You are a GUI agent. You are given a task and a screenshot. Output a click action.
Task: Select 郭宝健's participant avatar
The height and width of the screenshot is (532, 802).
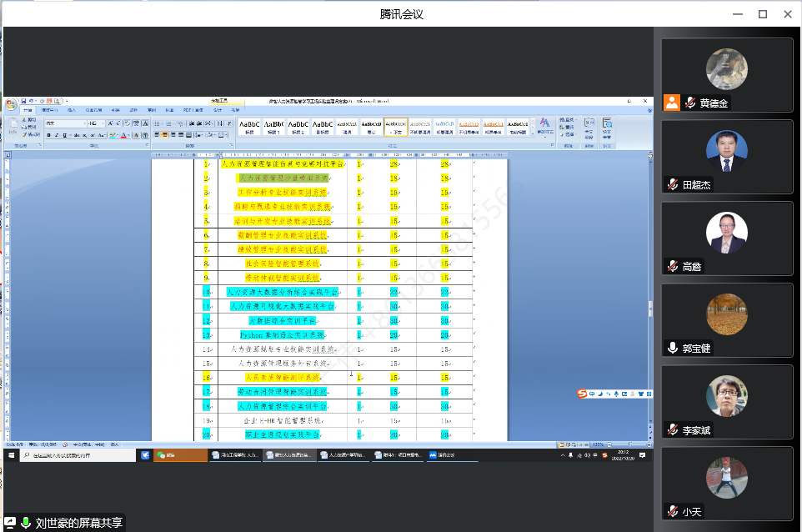tap(726, 314)
